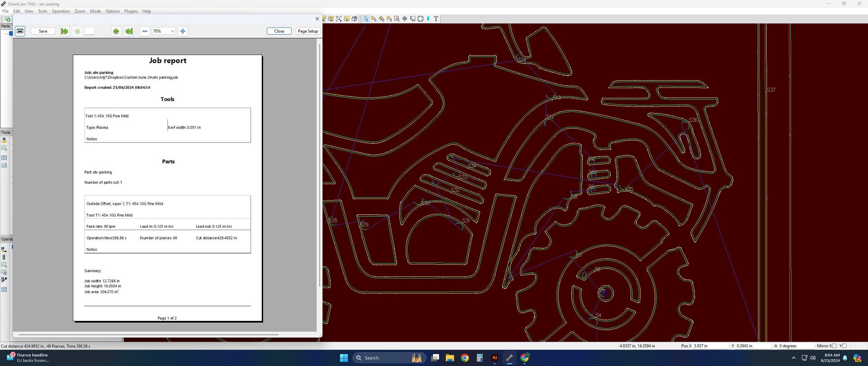
Task: Click the printer icon in the report preview
Action: click(x=20, y=31)
